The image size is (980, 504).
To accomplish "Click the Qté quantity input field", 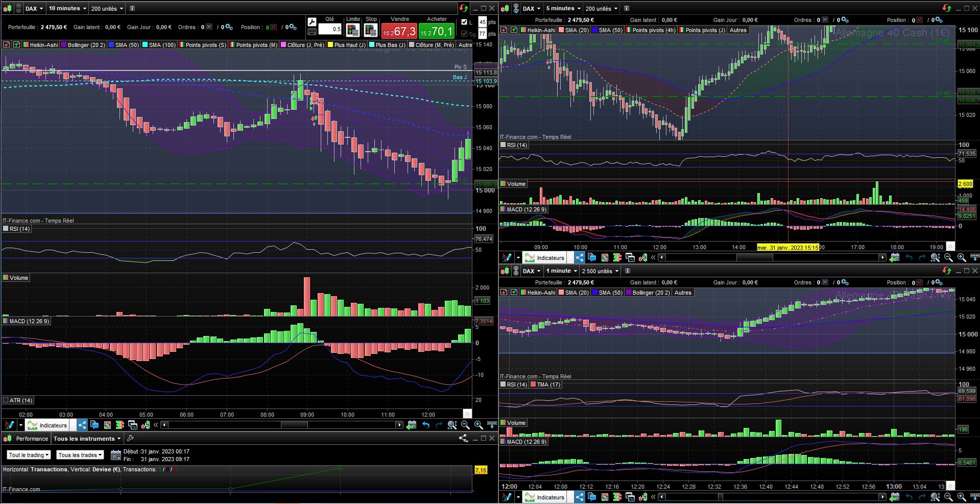I will click(x=330, y=29).
